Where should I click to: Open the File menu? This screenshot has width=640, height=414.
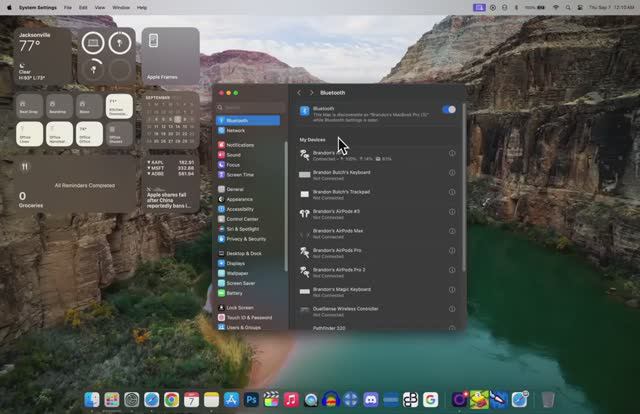(x=68, y=7)
